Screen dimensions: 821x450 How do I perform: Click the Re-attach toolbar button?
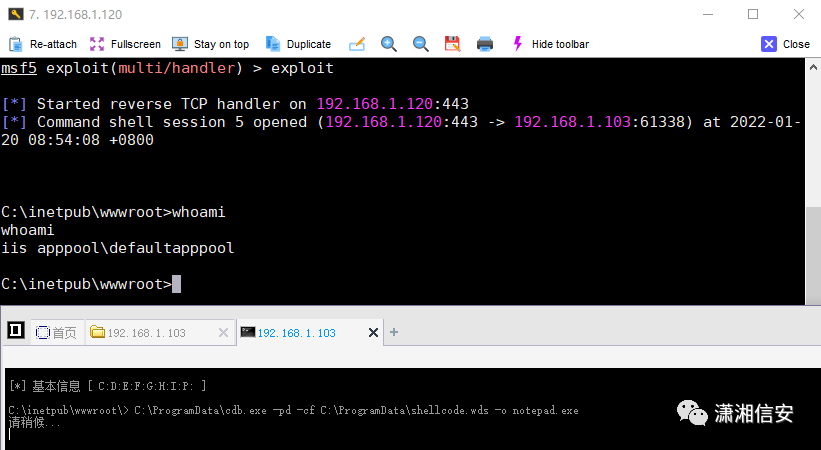pyautogui.click(x=43, y=44)
